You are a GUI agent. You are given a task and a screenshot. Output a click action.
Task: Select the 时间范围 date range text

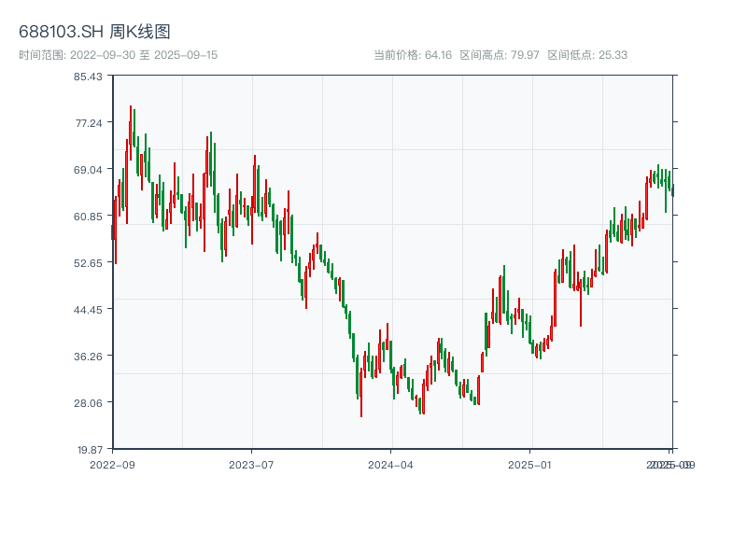pos(119,55)
